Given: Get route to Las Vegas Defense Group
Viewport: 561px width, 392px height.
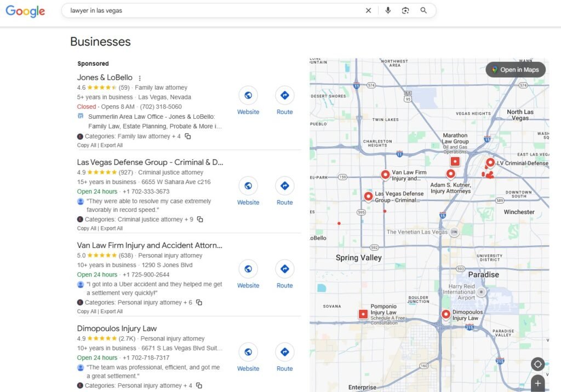Looking at the screenshot, I should 284,186.
